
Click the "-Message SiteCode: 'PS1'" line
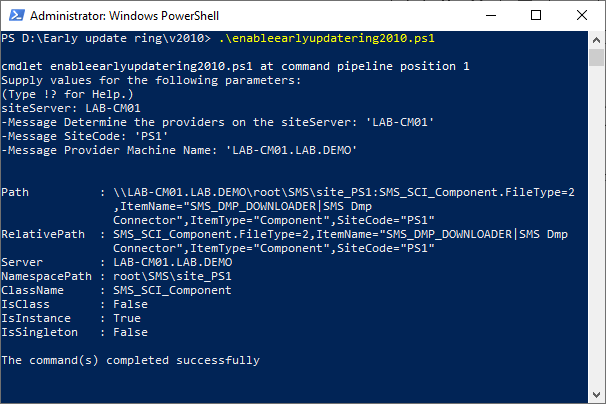click(x=86, y=135)
